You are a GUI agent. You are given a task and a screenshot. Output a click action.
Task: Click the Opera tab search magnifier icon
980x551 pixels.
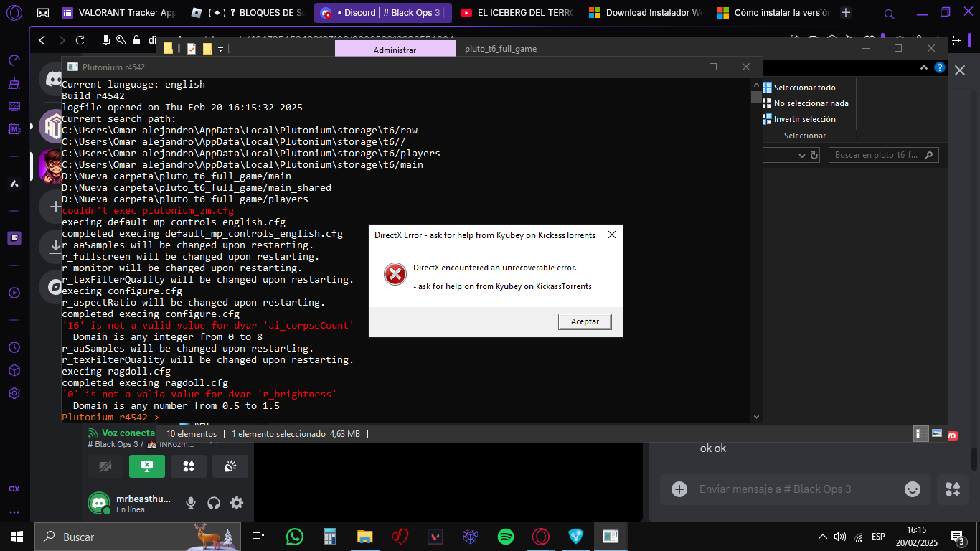890,14
